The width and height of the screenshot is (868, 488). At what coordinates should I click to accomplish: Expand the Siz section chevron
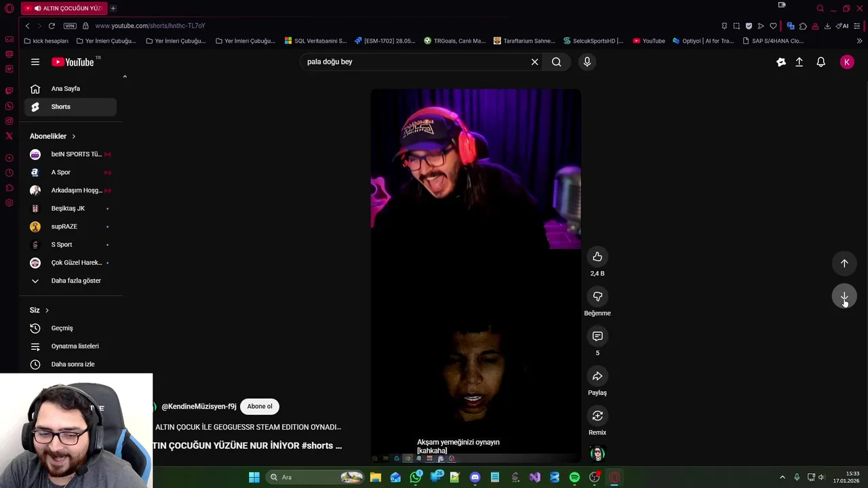coord(47,310)
